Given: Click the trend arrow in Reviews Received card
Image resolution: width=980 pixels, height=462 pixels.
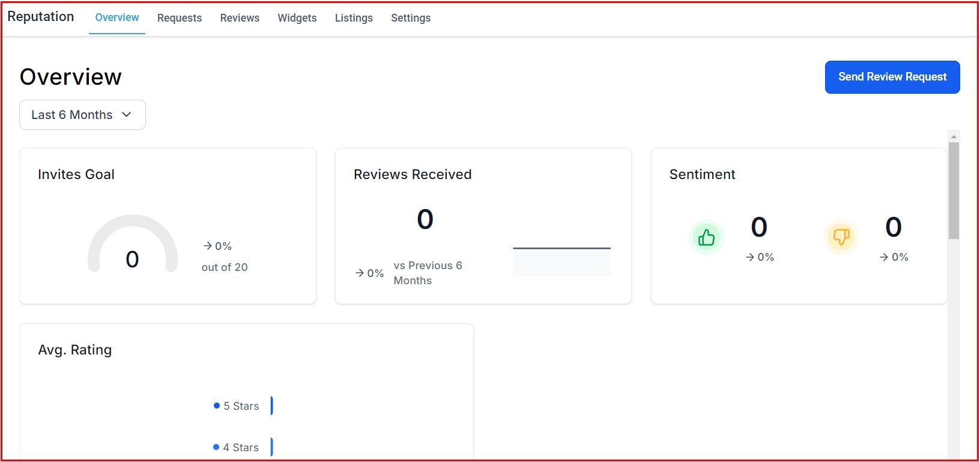Looking at the screenshot, I should 360,273.
